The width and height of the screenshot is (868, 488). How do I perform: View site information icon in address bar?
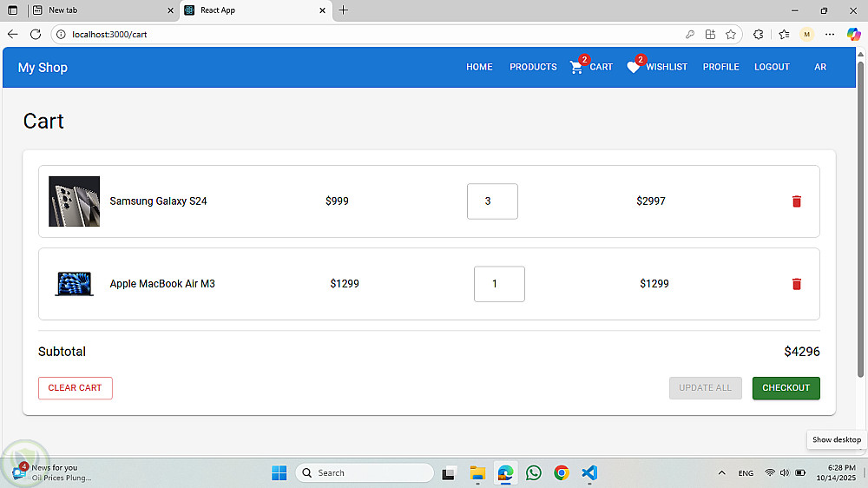pyautogui.click(x=61, y=35)
